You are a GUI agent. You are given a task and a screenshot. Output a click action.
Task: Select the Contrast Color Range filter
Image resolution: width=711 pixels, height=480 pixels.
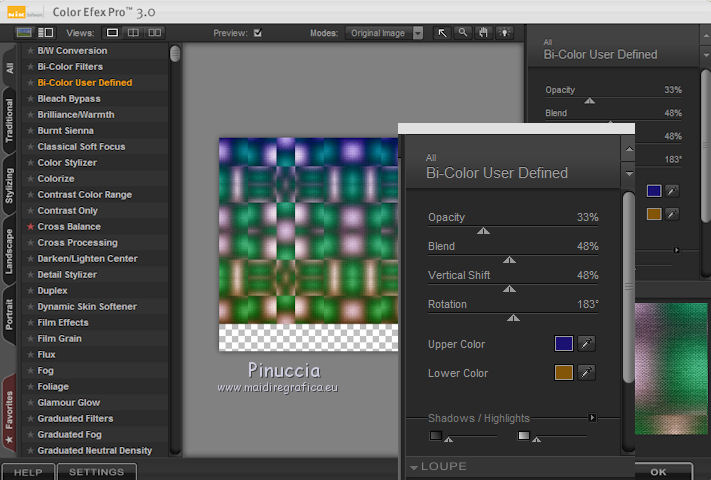coord(85,194)
